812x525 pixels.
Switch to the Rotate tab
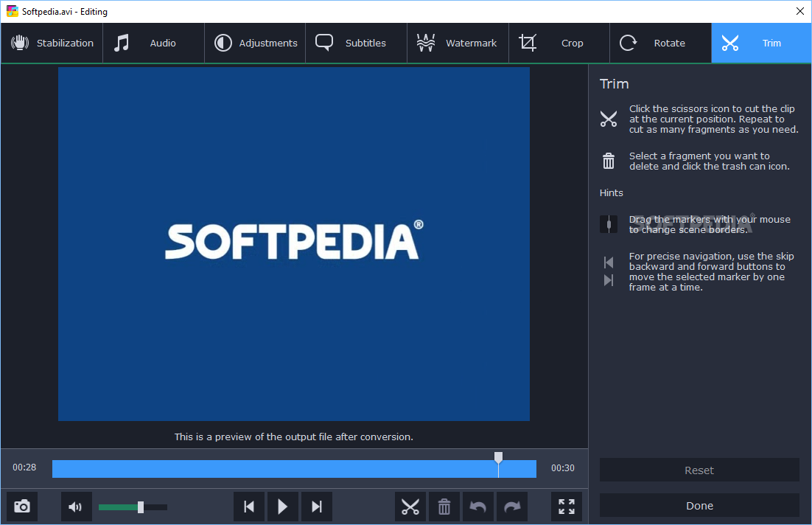[661, 43]
